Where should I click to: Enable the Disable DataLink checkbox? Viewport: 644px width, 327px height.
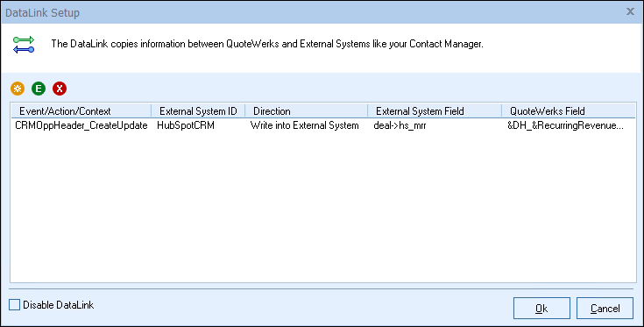[14, 305]
